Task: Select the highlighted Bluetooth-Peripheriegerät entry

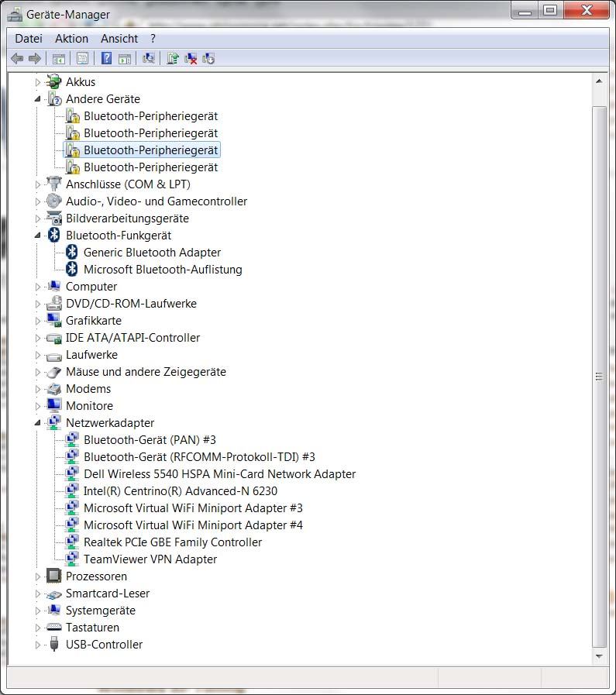Action: point(150,150)
